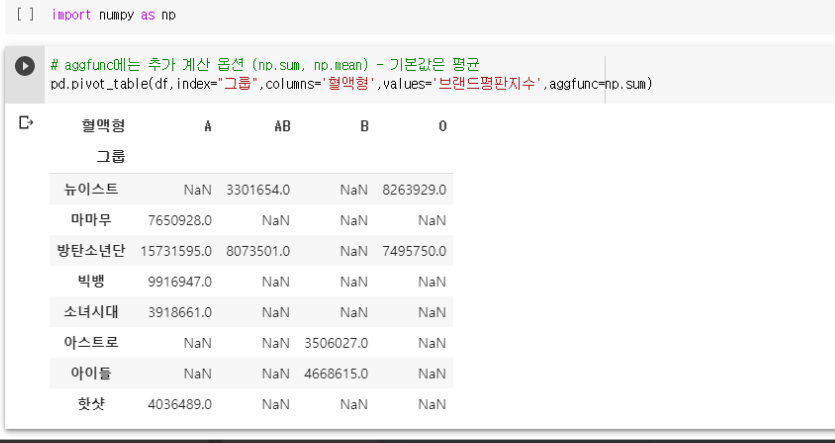
Task: Click column header AB
Action: point(282,126)
